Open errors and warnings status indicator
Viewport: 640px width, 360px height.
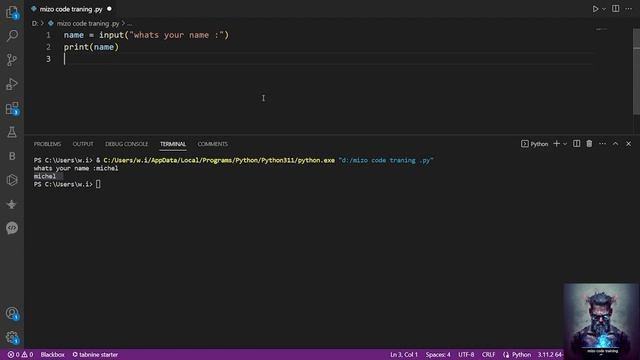20,355
